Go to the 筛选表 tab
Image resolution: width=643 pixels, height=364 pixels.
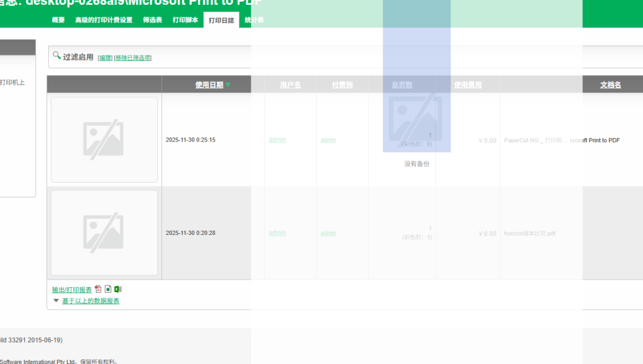pyautogui.click(x=152, y=20)
